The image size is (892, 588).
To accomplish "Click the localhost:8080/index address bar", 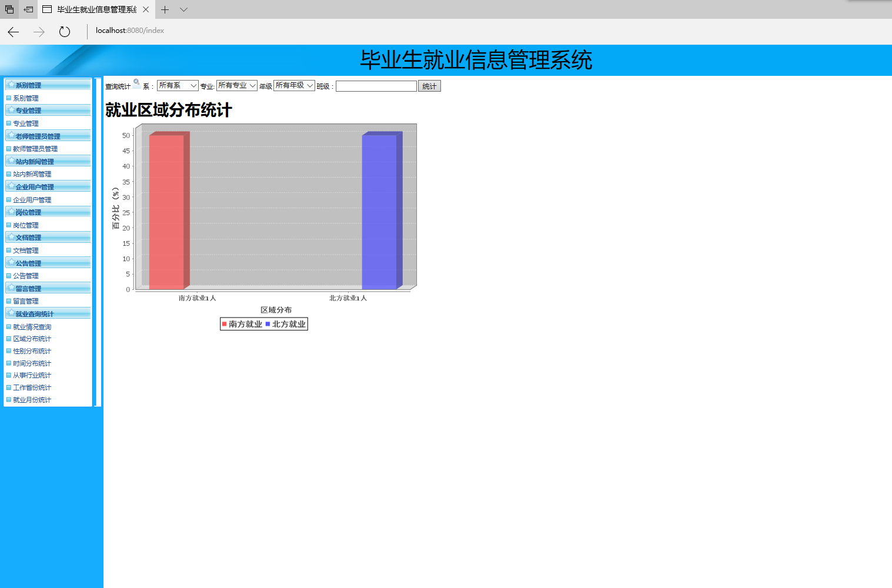I will click(x=130, y=31).
